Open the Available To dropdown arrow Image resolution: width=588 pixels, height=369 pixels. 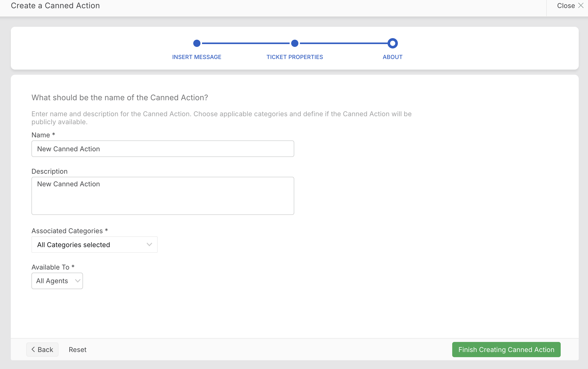pyautogui.click(x=78, y=281)
